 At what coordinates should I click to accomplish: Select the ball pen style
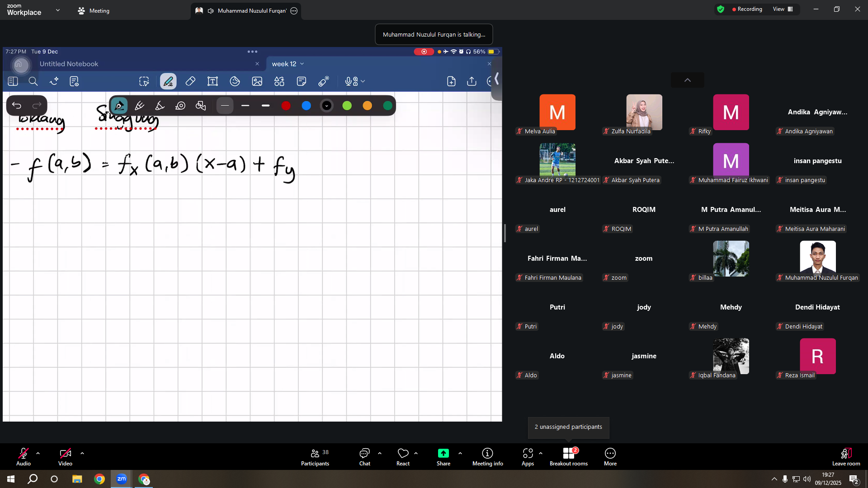pos(140,106)
